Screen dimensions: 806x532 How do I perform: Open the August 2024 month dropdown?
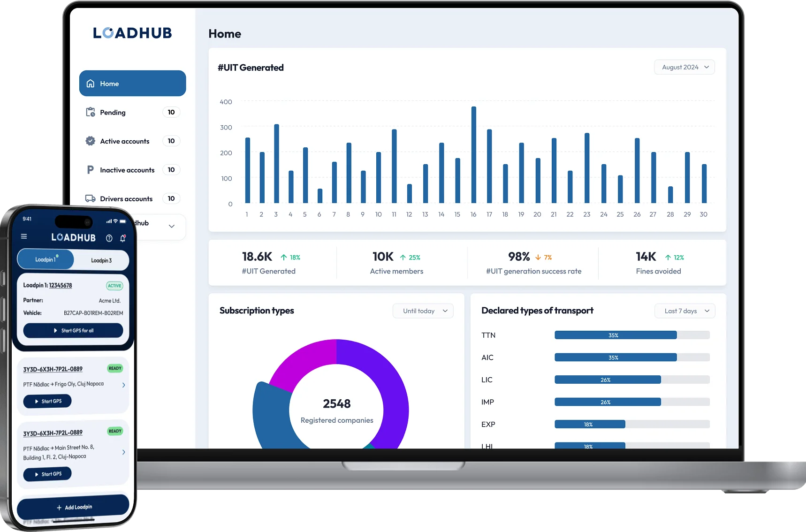coord(684,67)
